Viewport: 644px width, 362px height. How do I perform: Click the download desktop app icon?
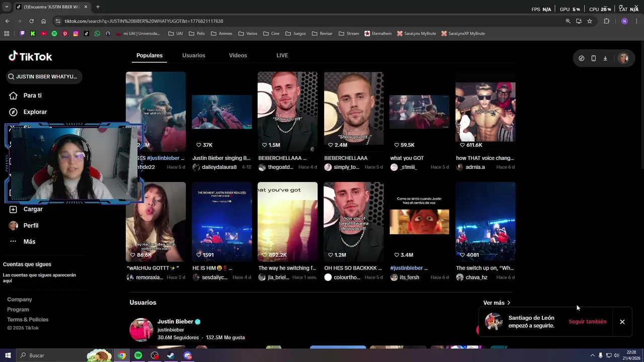(605, 58)
